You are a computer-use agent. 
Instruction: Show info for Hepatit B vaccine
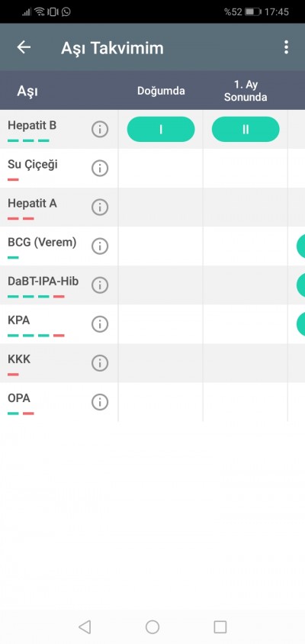tap(100, 130)
